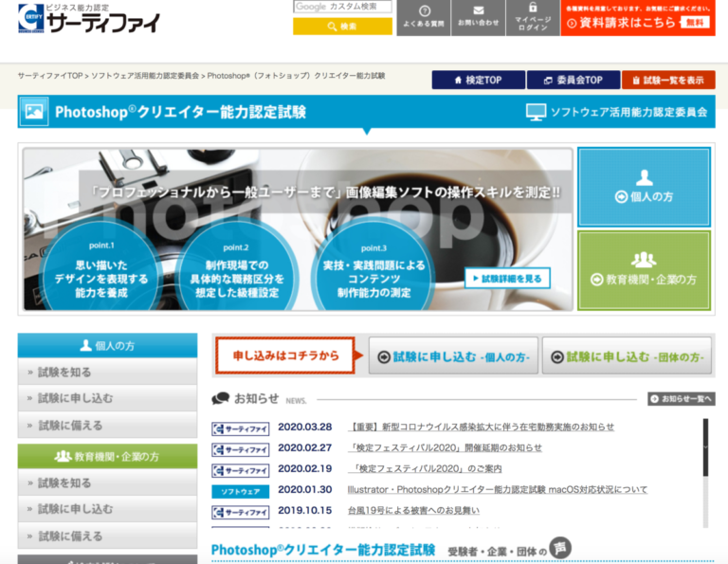Open the green 教育機関・企業の方 tile
728x564 pixels.
(x=644, y=271)
